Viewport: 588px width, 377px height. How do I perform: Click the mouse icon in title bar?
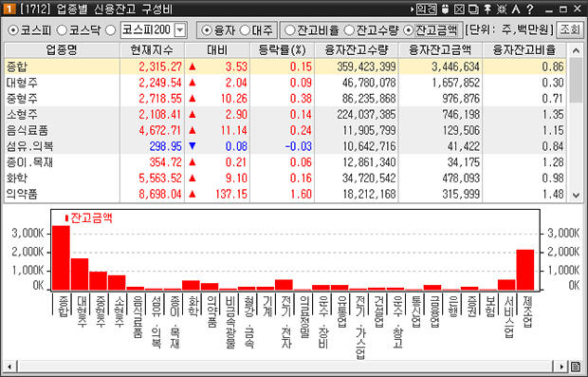[x=446, y=9]
